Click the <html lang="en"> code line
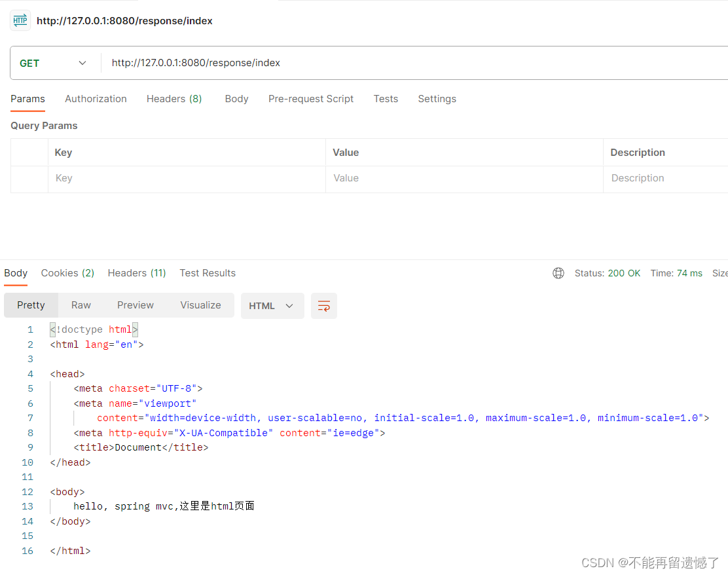Viewport: 728px width, 575px height. tap(97, 344)
